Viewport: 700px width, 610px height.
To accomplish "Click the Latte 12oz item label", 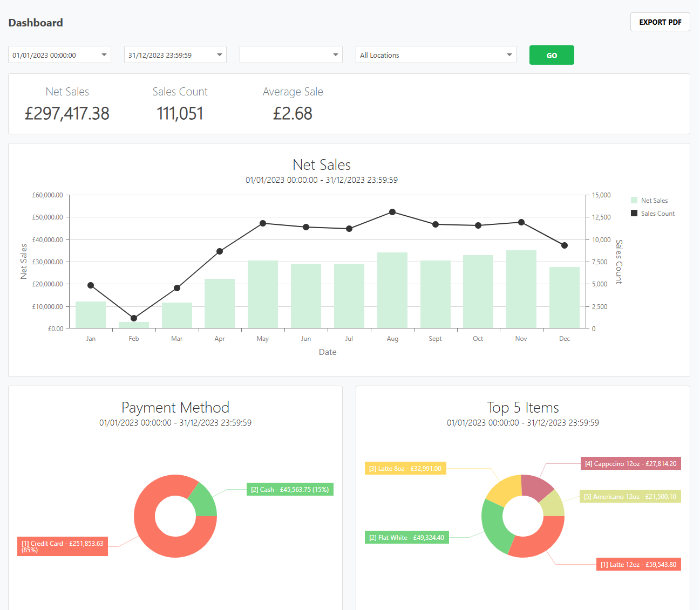I will 638,565.
